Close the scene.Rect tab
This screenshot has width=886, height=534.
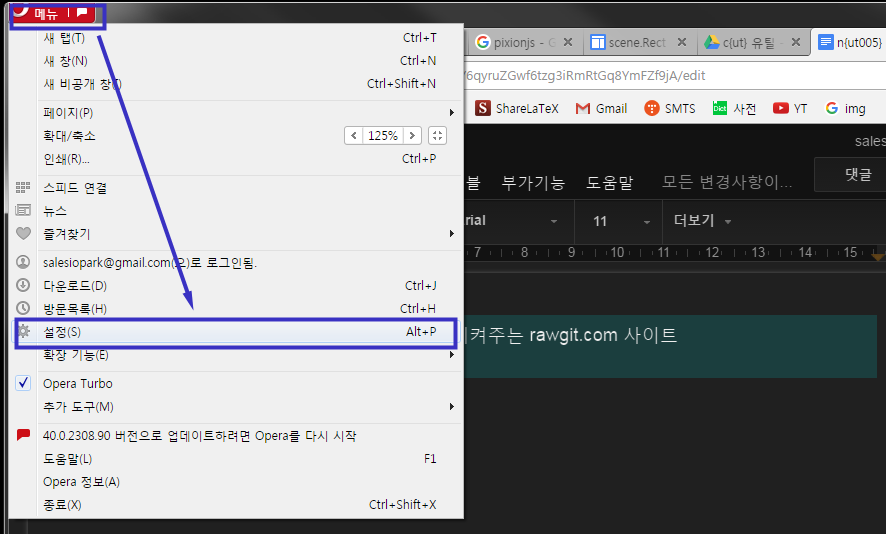tap(682, 42)
